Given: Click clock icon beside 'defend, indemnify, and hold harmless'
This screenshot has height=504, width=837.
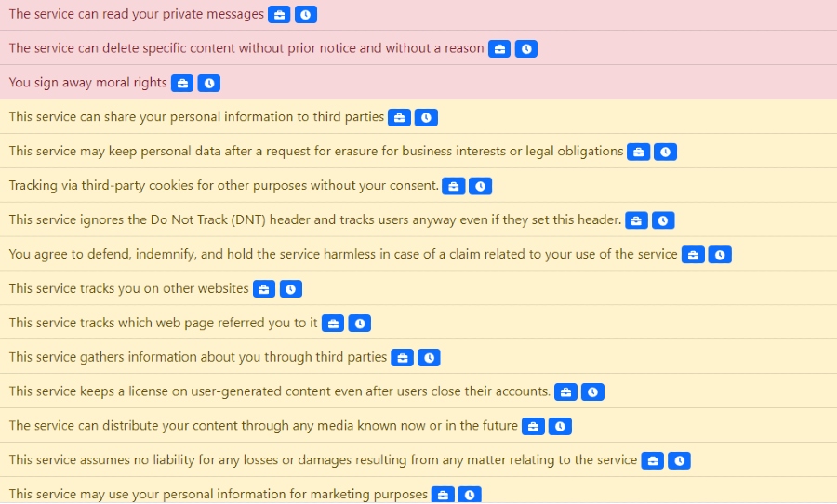Looking at the screenshot, I should (x=720, y=255).
